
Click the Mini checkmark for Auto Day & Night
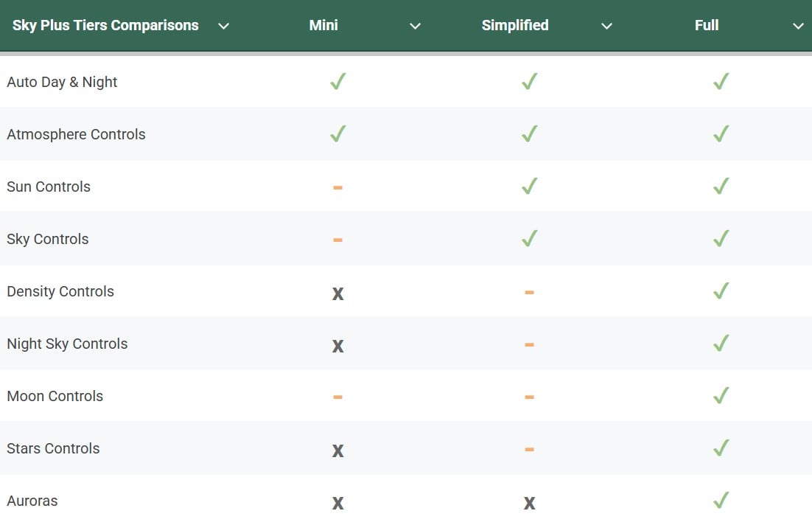pyautogui.click(x=337, y=82)
